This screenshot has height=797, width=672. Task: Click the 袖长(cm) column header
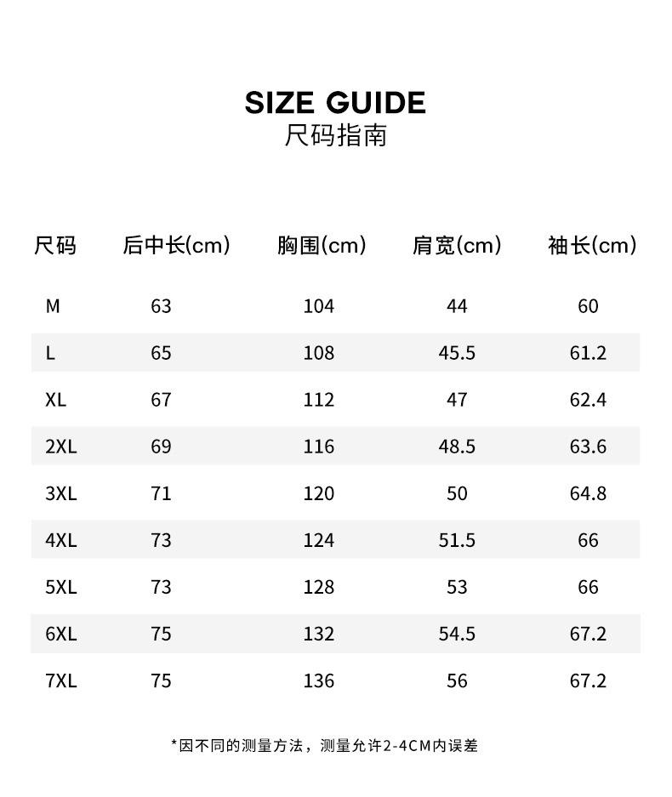(x=592, y=246)
